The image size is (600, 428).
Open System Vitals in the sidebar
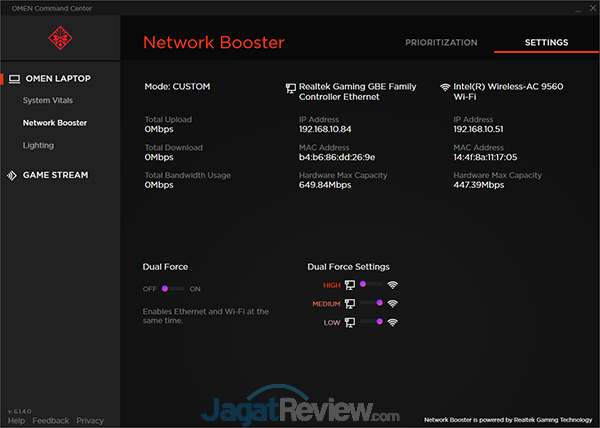click(x=48, y=100)
